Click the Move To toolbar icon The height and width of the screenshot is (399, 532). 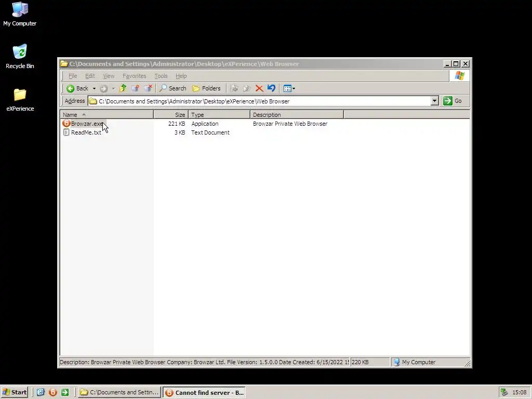234,88
